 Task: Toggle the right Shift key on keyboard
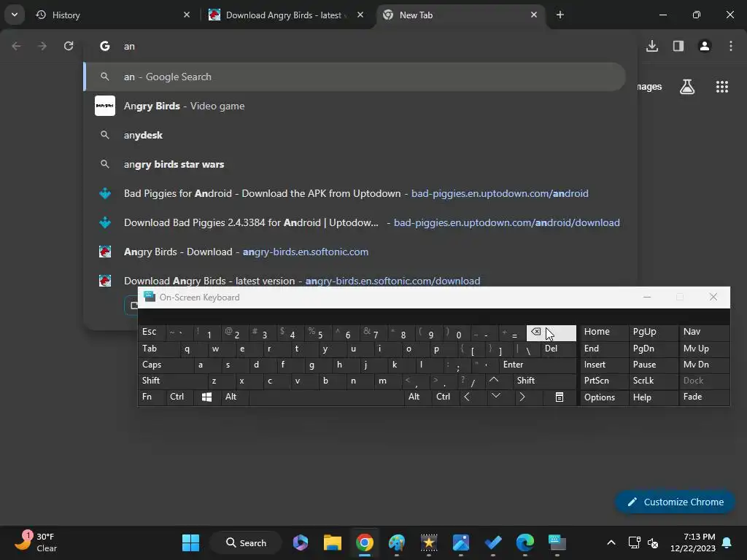(545, 381)
